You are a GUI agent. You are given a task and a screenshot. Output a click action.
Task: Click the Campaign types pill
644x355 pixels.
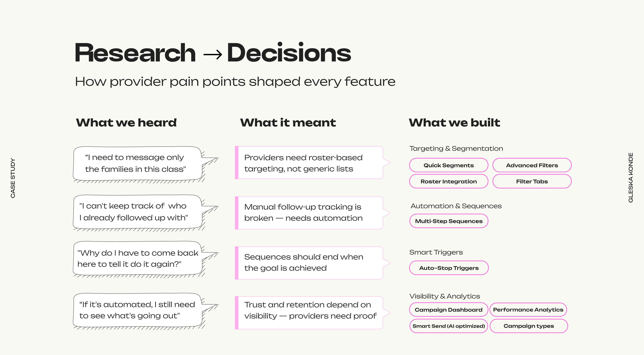pos(529,326)
